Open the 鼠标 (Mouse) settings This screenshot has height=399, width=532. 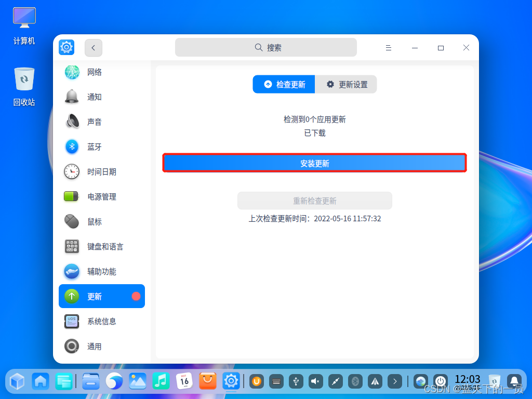point(101,221)
